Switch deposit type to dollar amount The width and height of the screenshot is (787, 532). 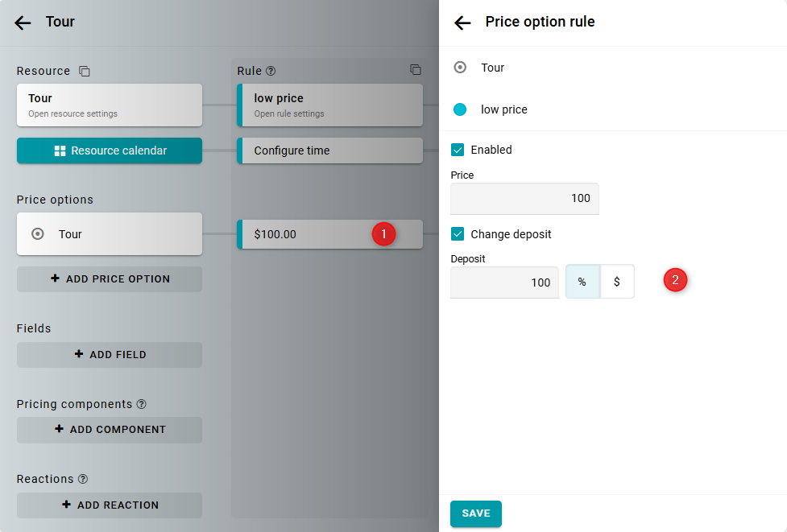point(617,282)
